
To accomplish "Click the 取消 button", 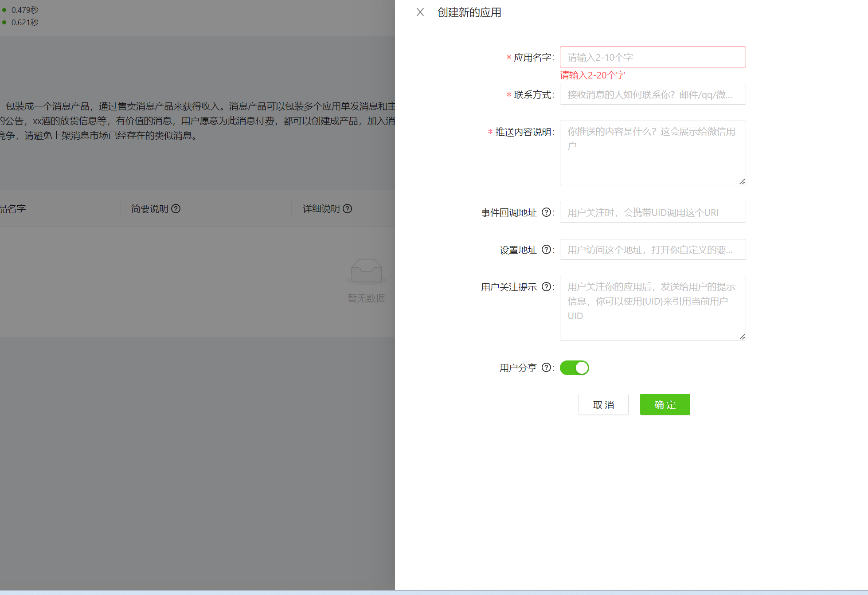I will coord(603,404).
